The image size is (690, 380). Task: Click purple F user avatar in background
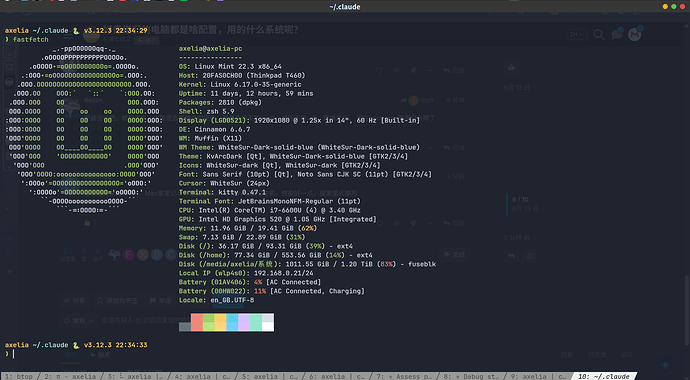128,255
